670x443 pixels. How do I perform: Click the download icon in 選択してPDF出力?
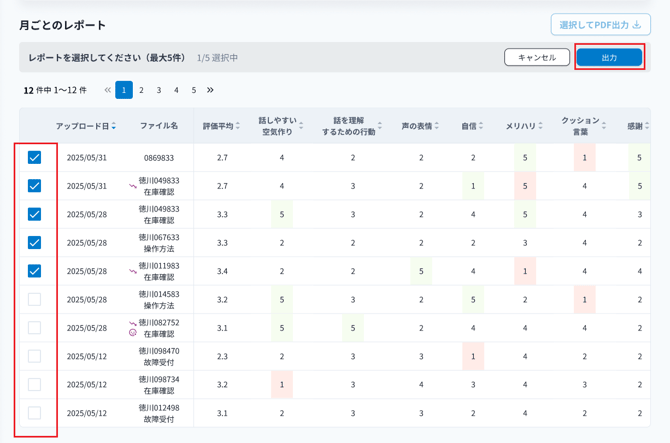click(637, 25)
